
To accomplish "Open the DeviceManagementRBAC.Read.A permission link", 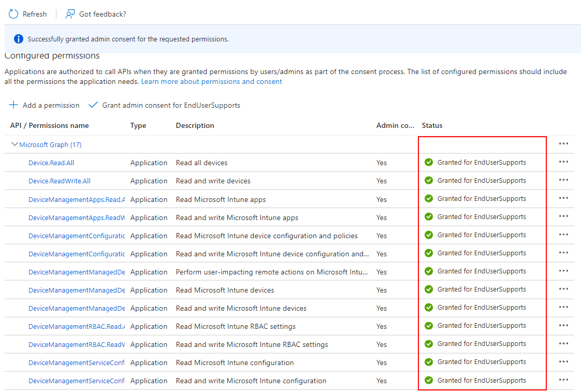I will tap(77, 326).
